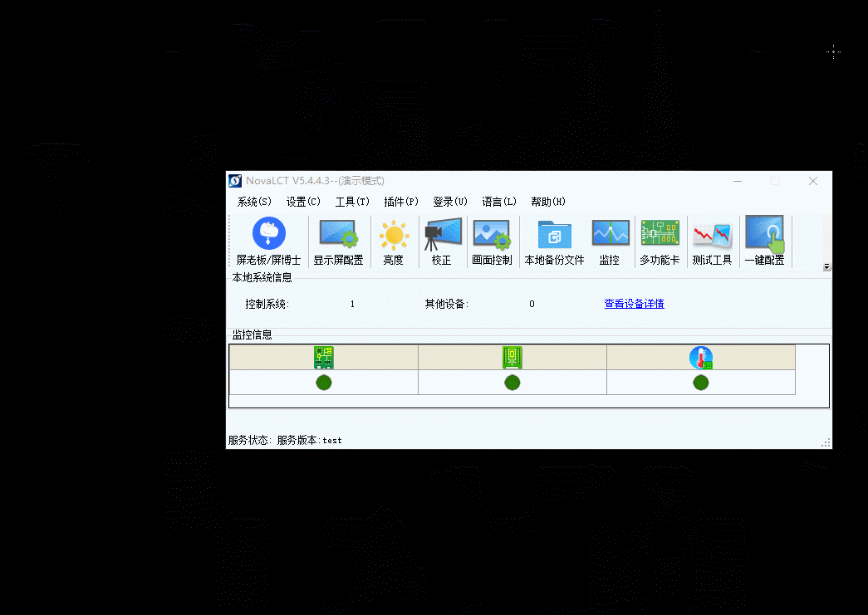Click the 服务版本:test status text

pyautogui.click(x=309, y=440)
